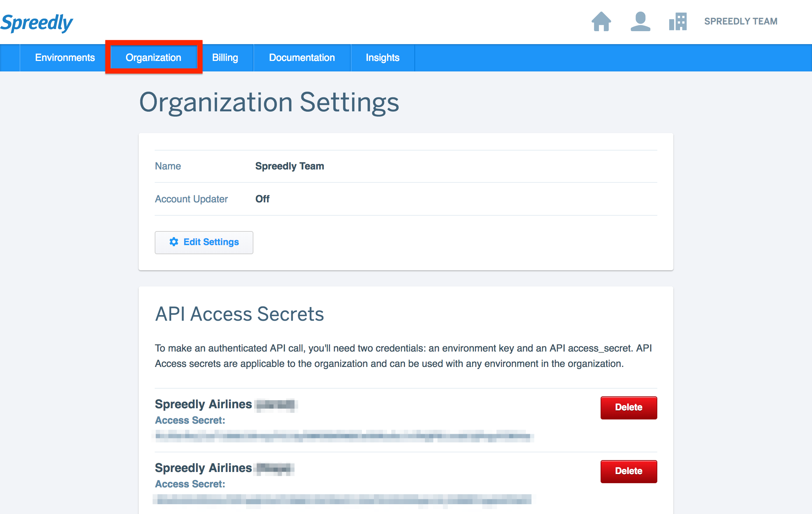The width and height of the screenshot is (812, 514).
Task: Click the second Access Secret label
Action: point(190,484)
